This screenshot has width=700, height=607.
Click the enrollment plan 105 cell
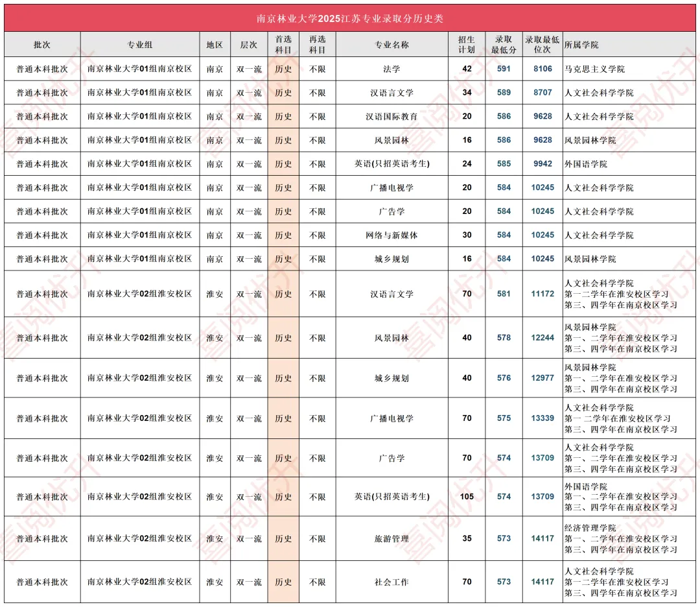point(467,497)
